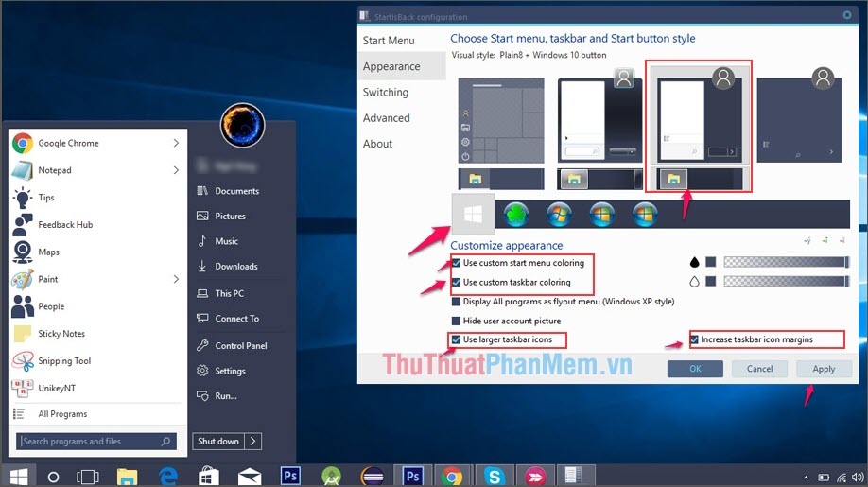The width and height of the screenshot is (868, 487).
Task: Click the start menu opacity slider
Action: [x=786, y=262]
